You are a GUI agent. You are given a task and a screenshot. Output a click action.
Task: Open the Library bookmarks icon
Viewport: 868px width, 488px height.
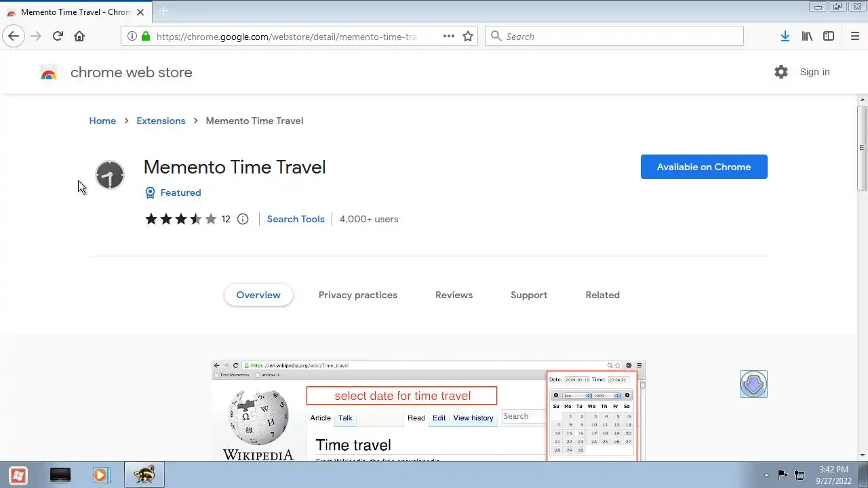click(x=807, y=37)
